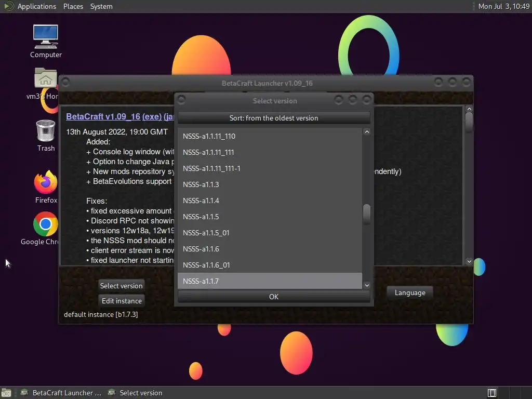532x399 pixels.
Task: Click changelog panel scroll up arrow
Action: click(469, 109)
